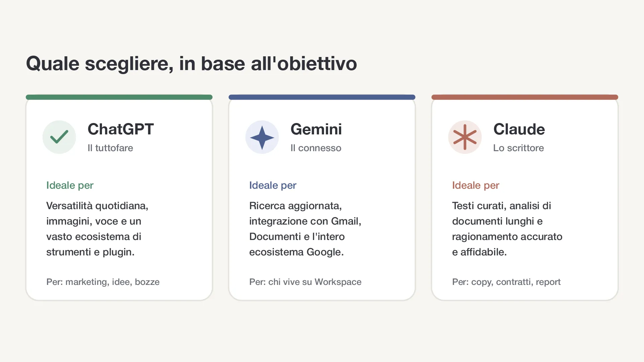Select the Gemini card title
Screen dimensions: 644x362
click(316, 129)
